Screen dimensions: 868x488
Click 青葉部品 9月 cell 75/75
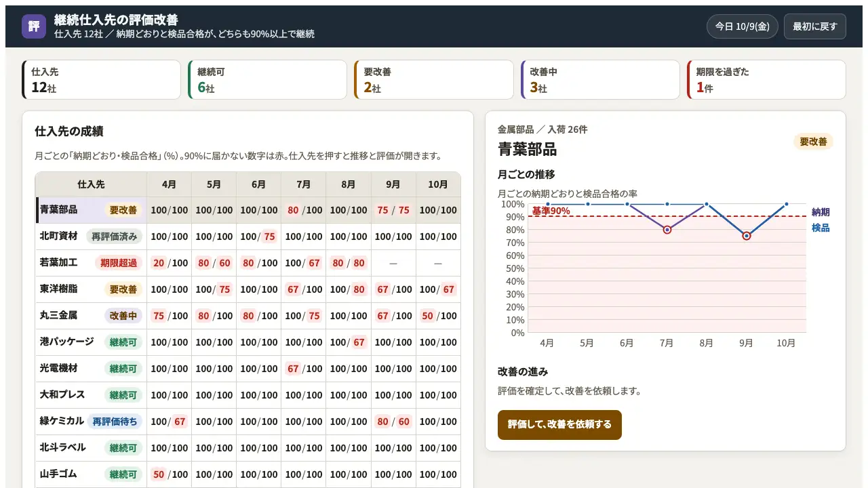coord(394,210)
